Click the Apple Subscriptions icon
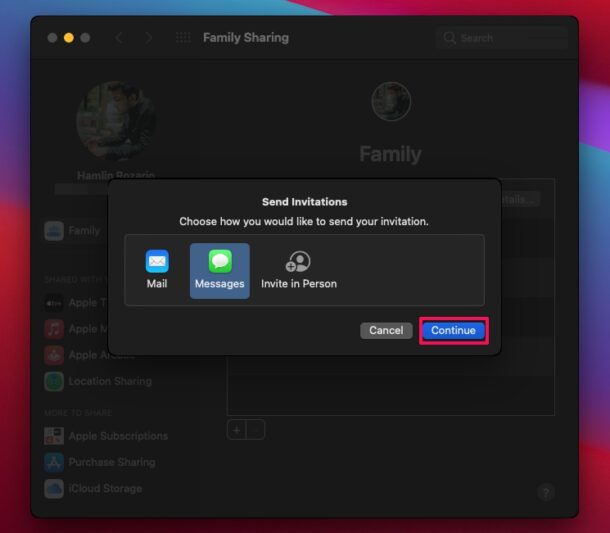 pos(54,436)
